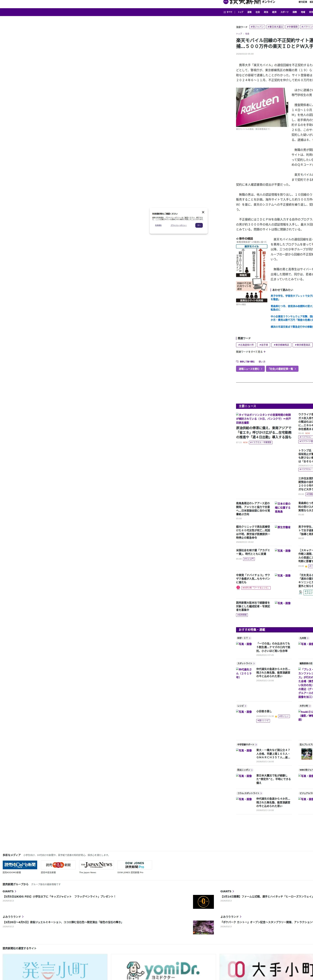Open the すべて hamburger menu
Image resolution: width=313 pixels, height=980 pixels.
point(228,12)
